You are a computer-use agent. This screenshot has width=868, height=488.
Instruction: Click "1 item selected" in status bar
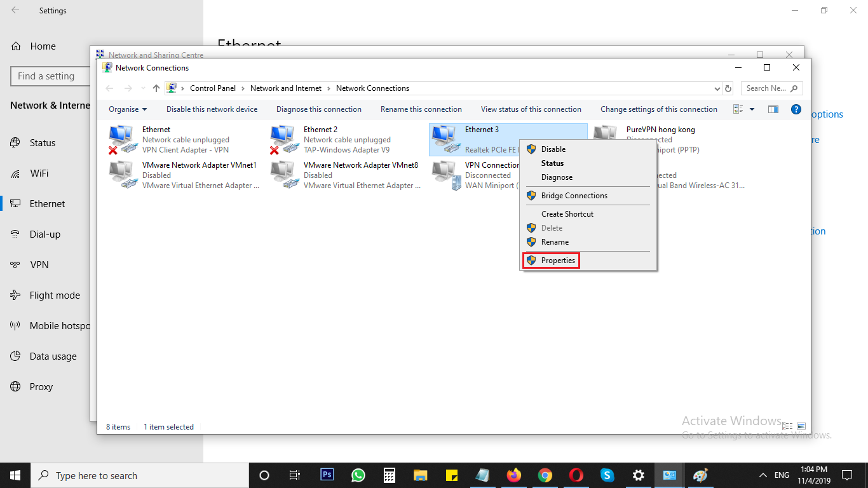click(x=168, y=427)
